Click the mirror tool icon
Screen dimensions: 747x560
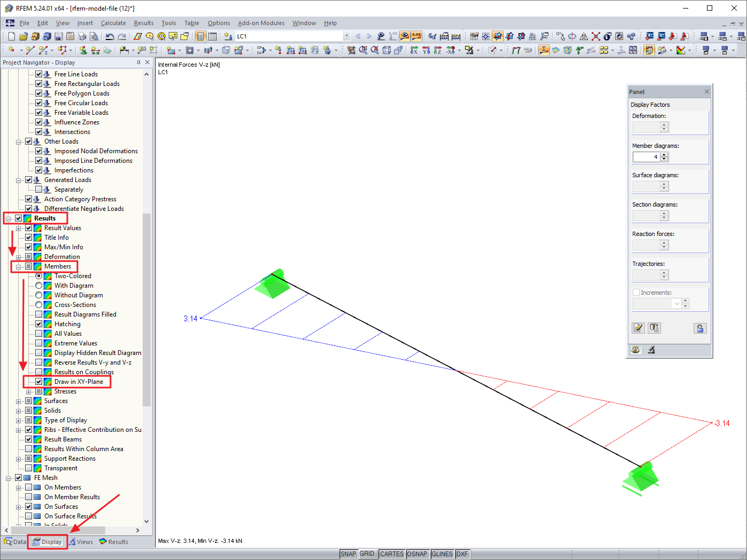[x=584, y=36]
